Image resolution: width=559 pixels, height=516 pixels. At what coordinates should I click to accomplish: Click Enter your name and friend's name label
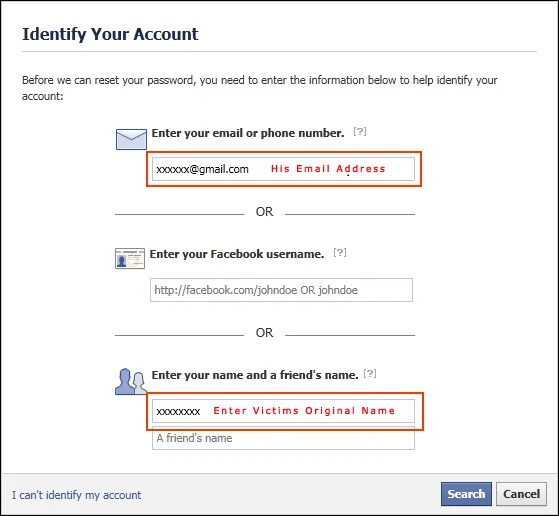coord(255,375)
